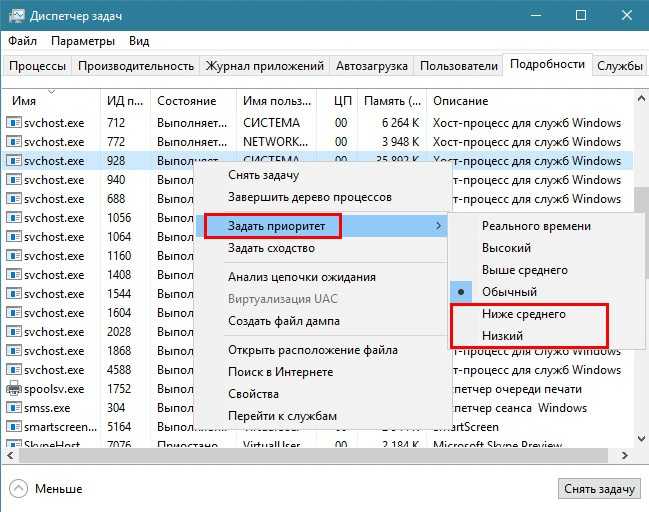The width and height of the screenshot is (649, 512).
Task: Click the svchost.exe icon for PID 712
Action: click(x=14, y=123)
